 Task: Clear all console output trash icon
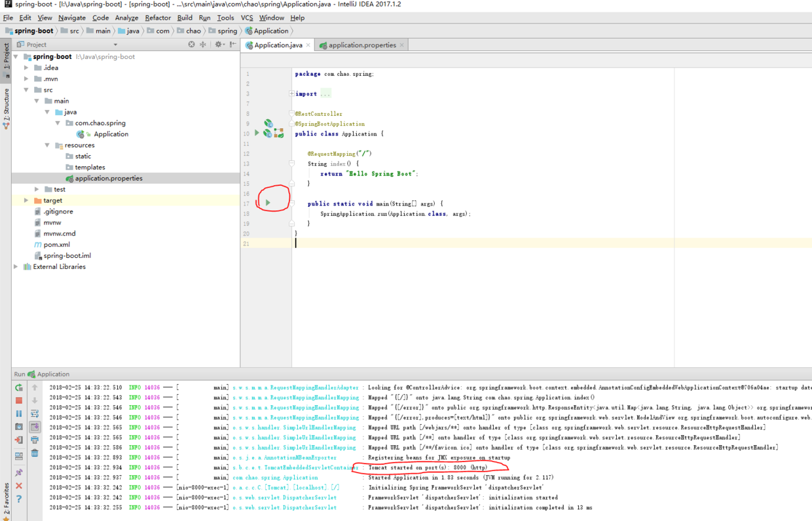tap(35, 453)
